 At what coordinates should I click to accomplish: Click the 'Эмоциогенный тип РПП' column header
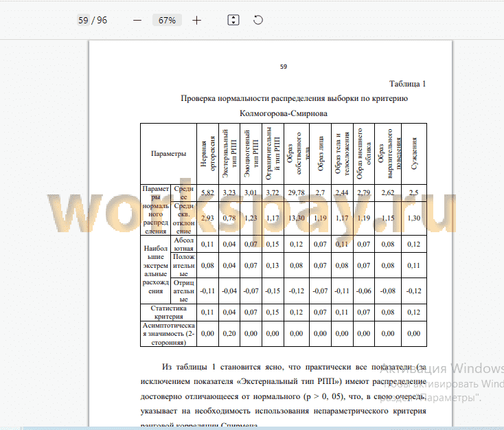coord(251,154)
